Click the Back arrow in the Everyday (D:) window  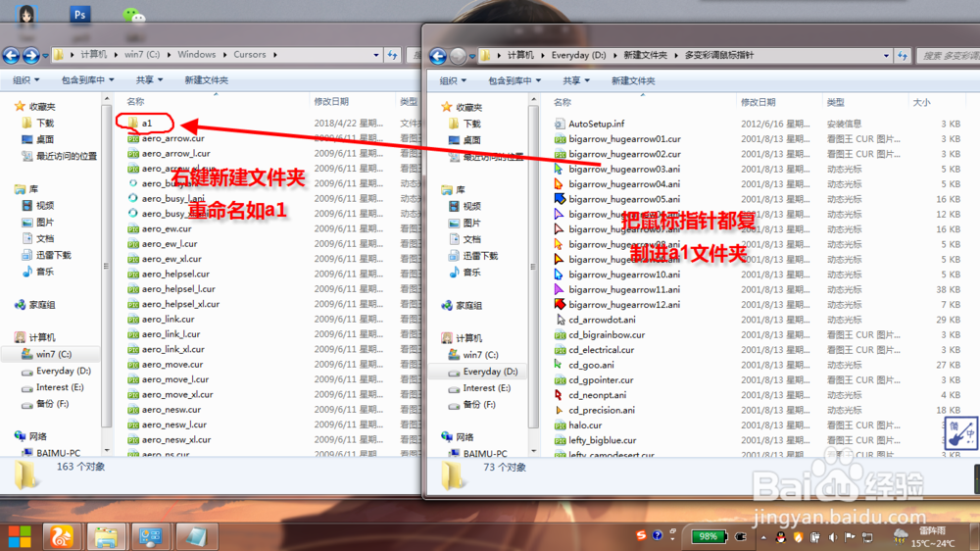point(438,56)
